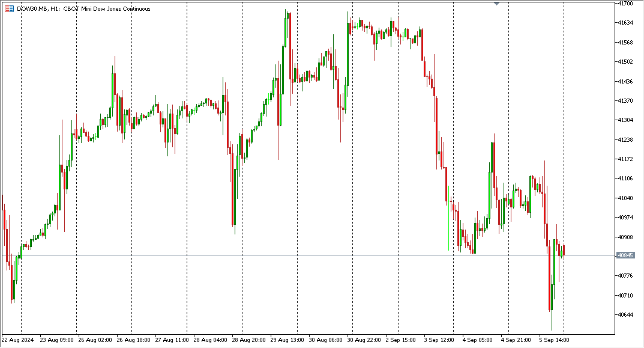Click the 40974 price axis label

[x=625, y=218]
